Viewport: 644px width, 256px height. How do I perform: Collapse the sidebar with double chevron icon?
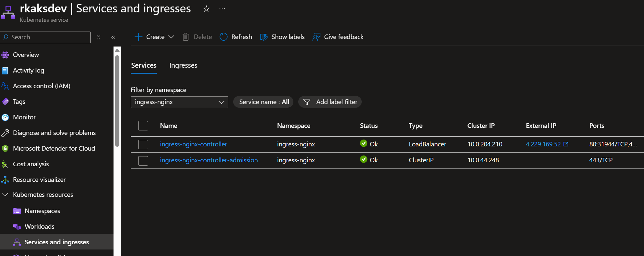113,37
